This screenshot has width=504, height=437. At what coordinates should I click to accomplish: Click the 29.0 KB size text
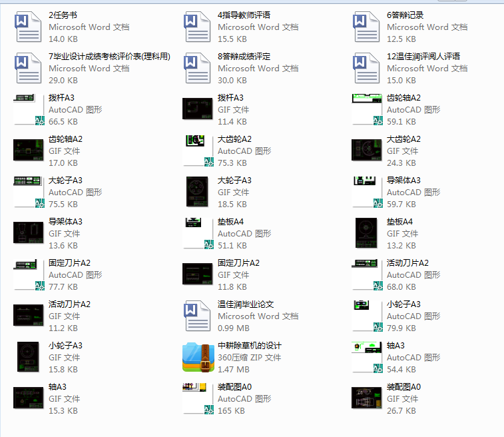pos(63,81)
